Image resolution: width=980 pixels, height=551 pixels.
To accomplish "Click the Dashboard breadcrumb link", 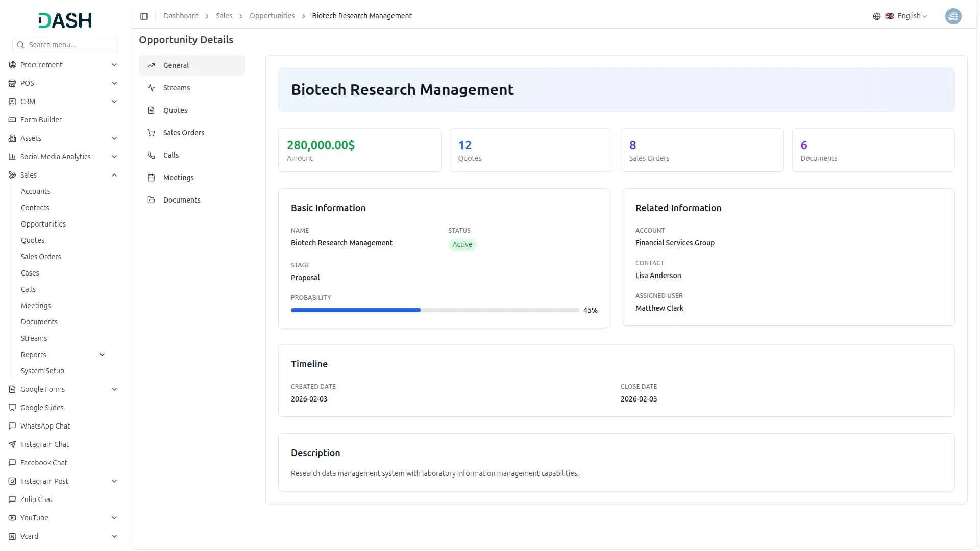I will (181, 16).
